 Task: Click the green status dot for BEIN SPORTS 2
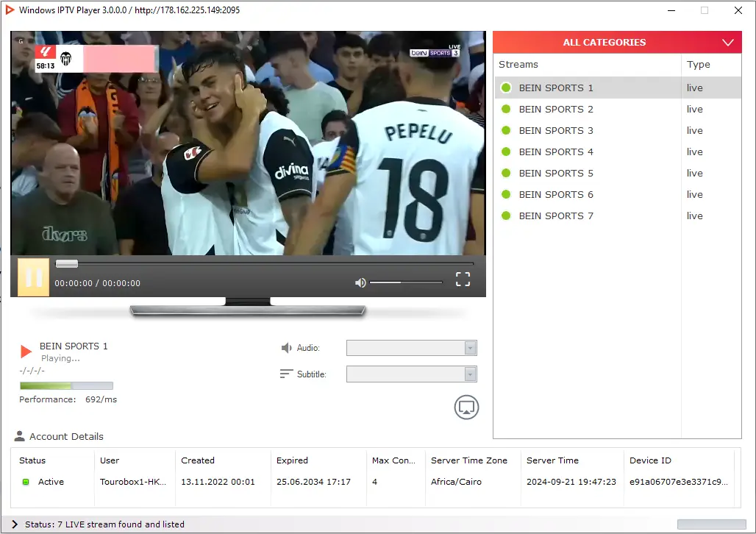[x=506, y=109]
